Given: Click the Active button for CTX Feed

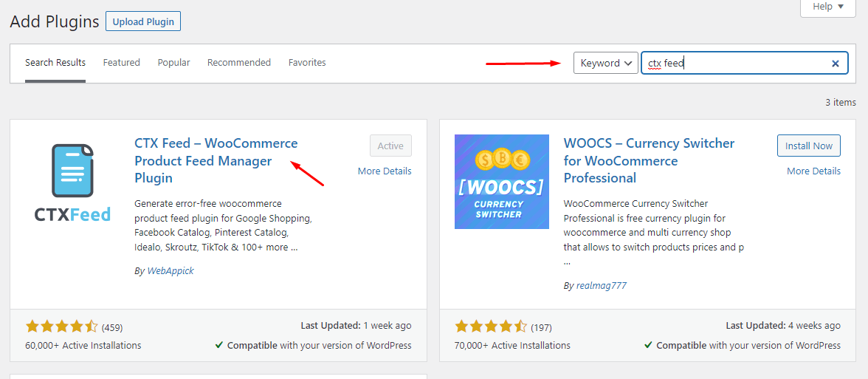Looking at the screenshot, I should (x=390, y=146).
